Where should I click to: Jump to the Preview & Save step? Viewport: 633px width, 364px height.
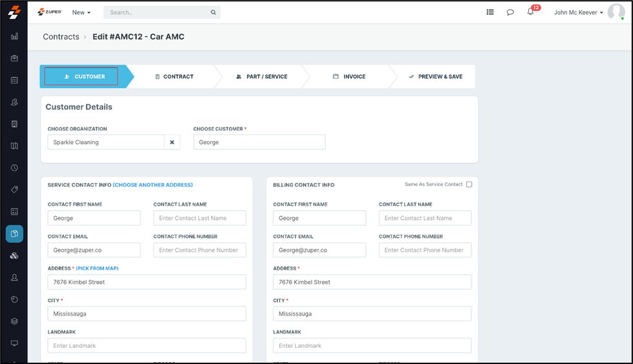[x=435, y=76]
